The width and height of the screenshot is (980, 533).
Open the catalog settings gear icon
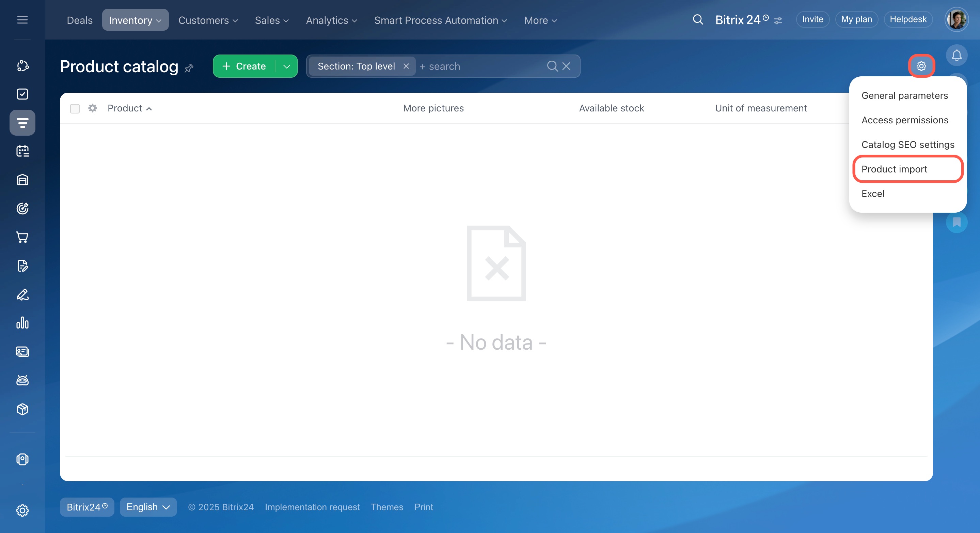[x=921, y=66]
